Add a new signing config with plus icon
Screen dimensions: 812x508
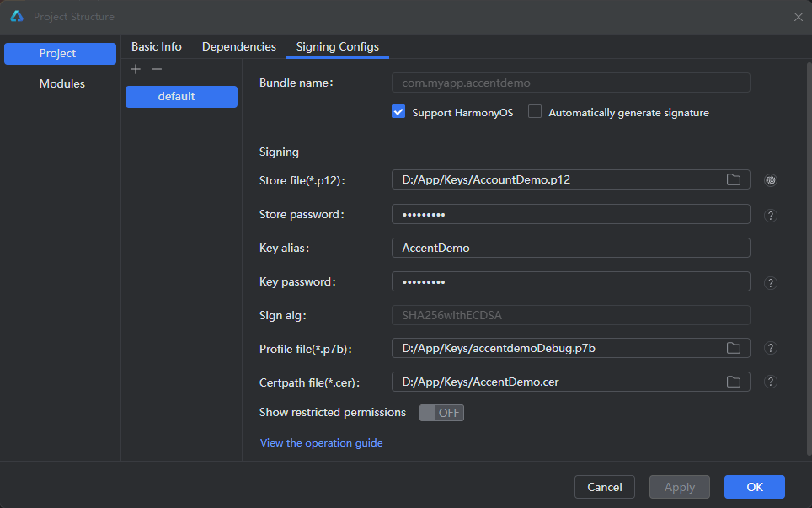[136, 69]
